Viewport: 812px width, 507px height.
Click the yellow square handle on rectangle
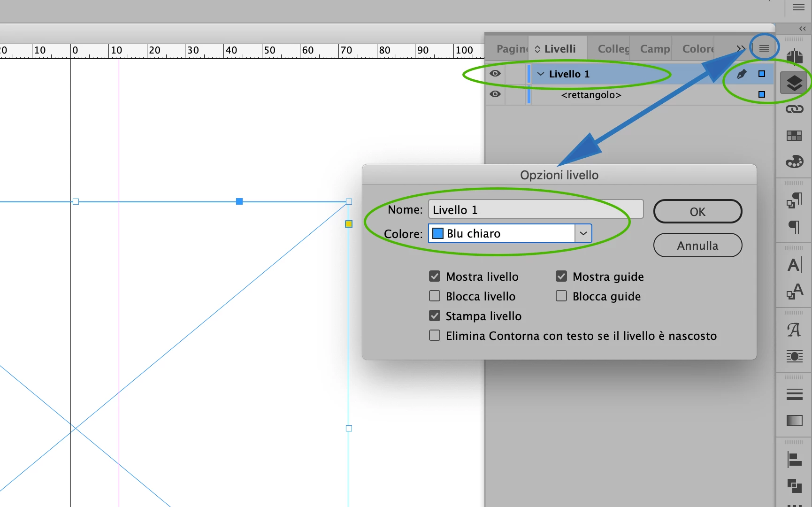pyautogui.click(x=349, y=224)
